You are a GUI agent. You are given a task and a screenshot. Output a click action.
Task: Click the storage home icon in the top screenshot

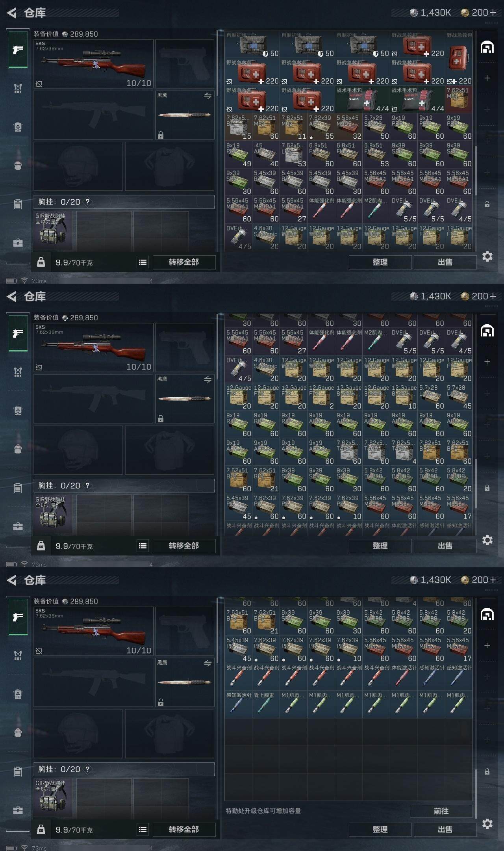click(487, 47)
